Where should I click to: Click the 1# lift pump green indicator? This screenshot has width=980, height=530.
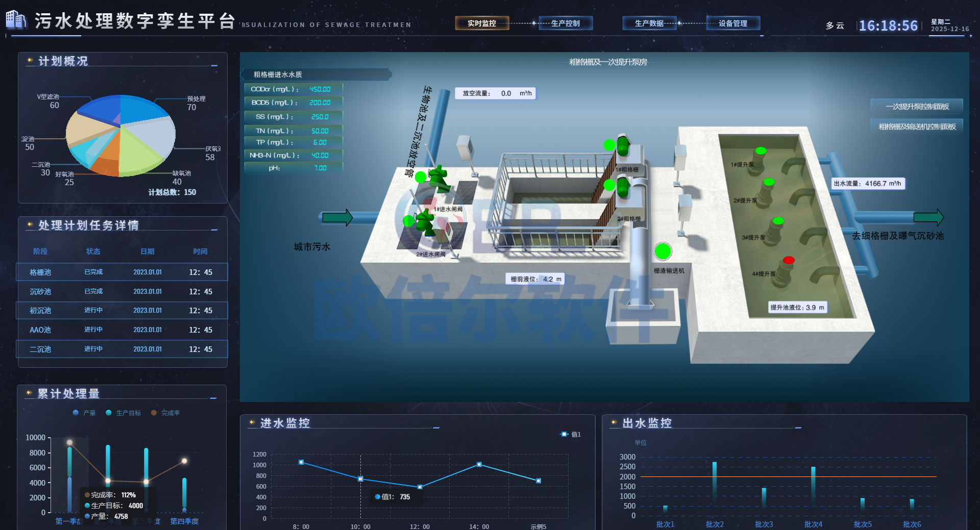pyautogui.click(x=761, y=151)
